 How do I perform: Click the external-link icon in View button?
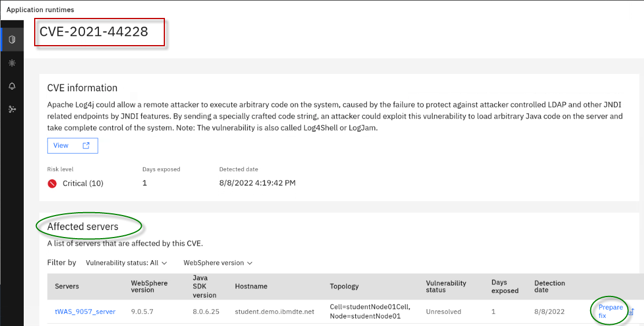(x=86, y=146)
